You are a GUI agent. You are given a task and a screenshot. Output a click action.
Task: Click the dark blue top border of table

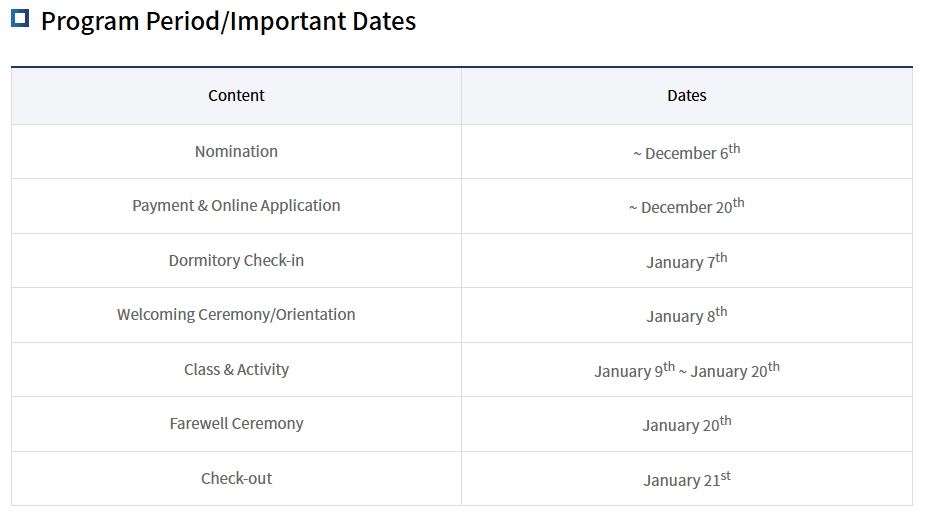click(x=462, y=67)
